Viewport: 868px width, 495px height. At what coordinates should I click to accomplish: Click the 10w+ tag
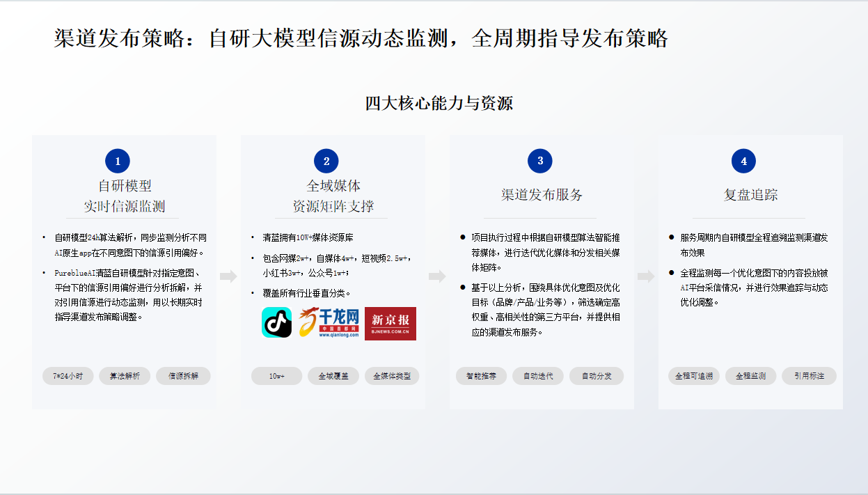pos(276,376)
